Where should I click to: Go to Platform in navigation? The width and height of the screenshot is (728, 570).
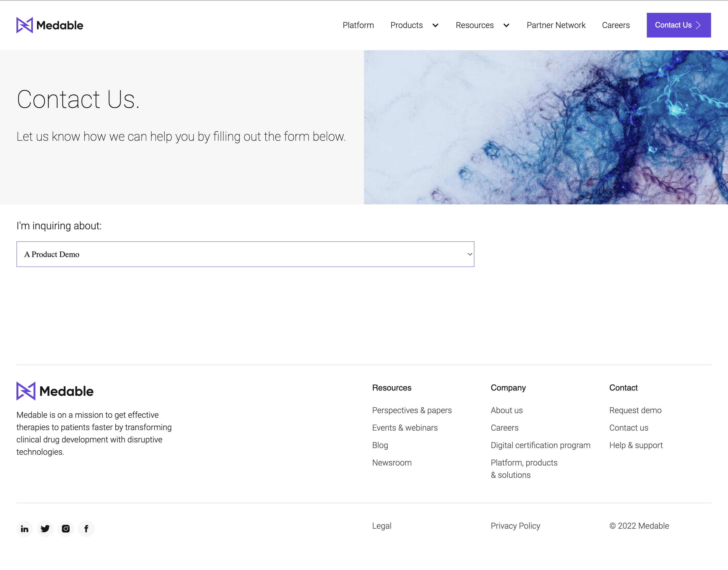358,25
